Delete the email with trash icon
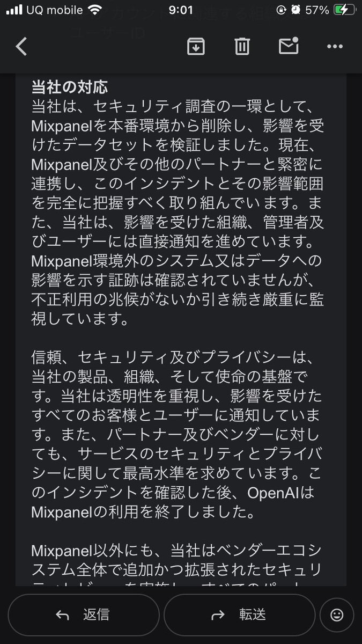Screen dimensions: 362x644 click(x=242, y=47)
